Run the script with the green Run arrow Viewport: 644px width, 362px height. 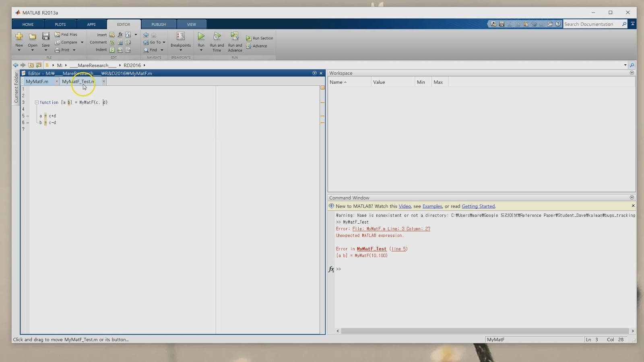201,36
